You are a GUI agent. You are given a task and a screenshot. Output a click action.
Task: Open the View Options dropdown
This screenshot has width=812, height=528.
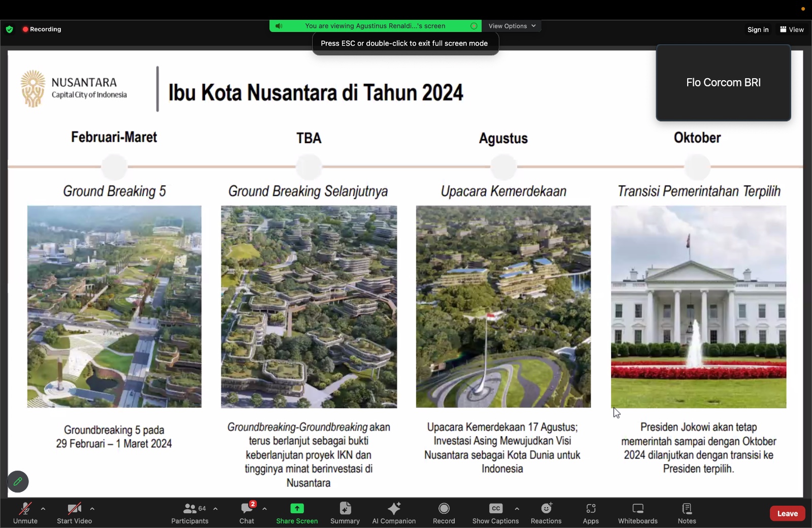click(x=512, y=26)
